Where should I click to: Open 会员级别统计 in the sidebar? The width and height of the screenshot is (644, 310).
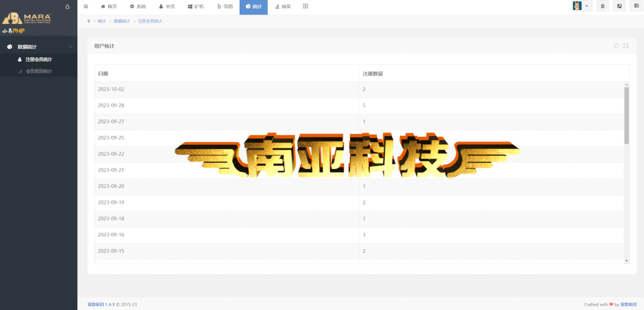[38, 72]
